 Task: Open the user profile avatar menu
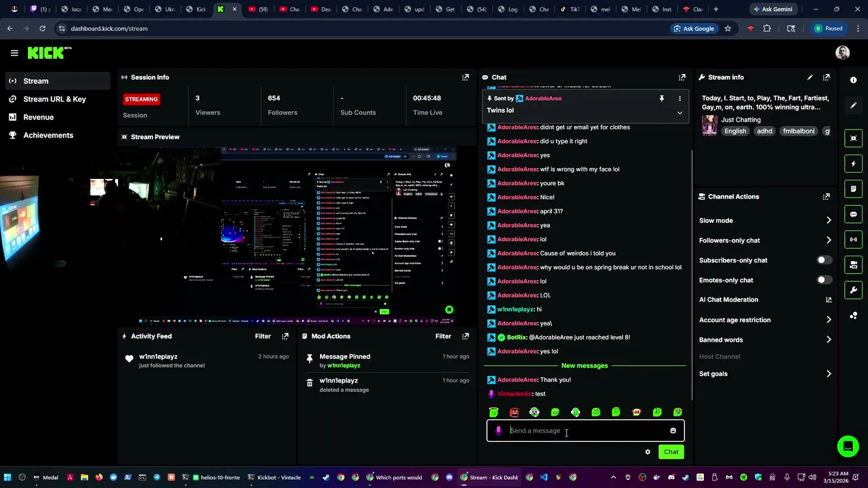pos(842,52)
